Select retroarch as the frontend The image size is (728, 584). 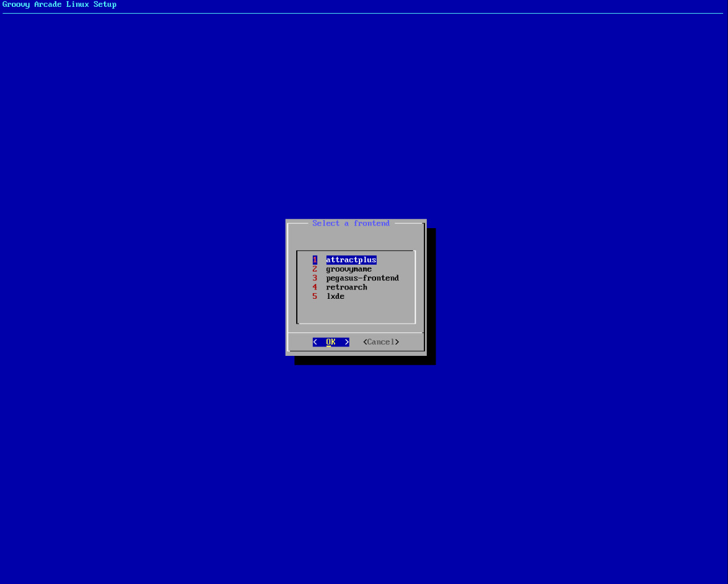tap(346, 287)
